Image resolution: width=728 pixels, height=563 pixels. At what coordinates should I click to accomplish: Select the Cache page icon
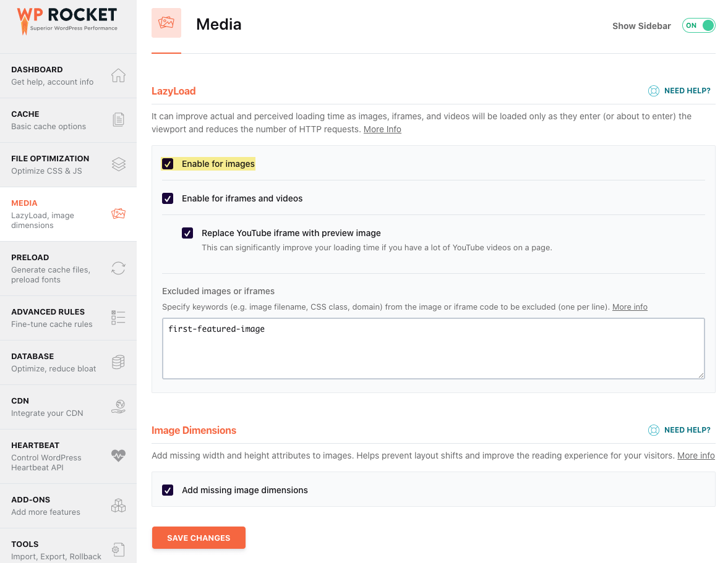[x=118, y=119]
